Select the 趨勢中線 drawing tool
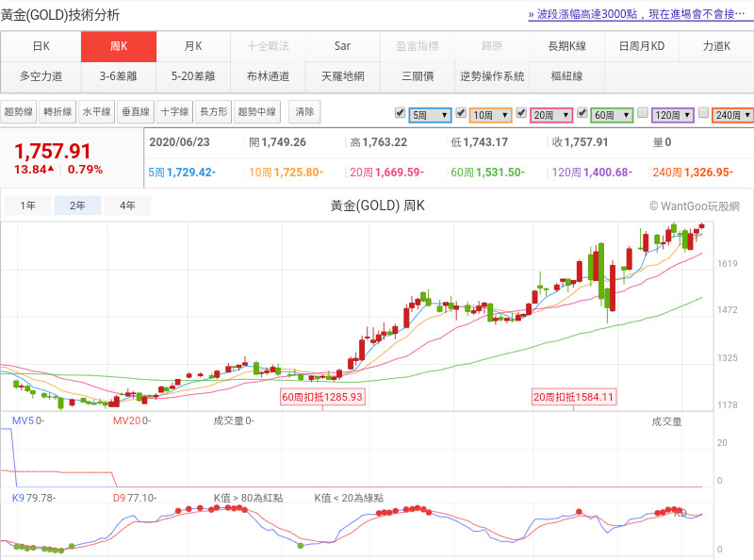 pos(258,112)
